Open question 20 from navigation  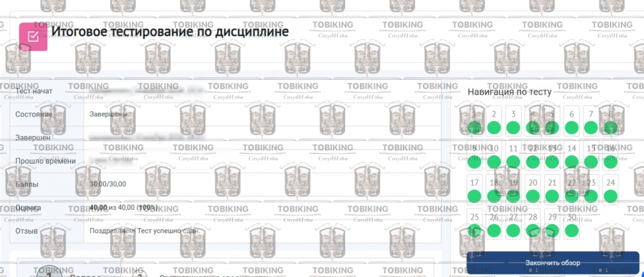[533, 189]
